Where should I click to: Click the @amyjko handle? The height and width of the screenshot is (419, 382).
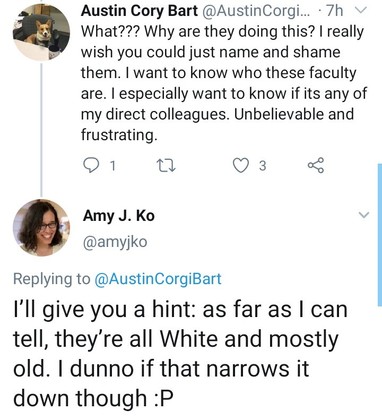point(115,242)
